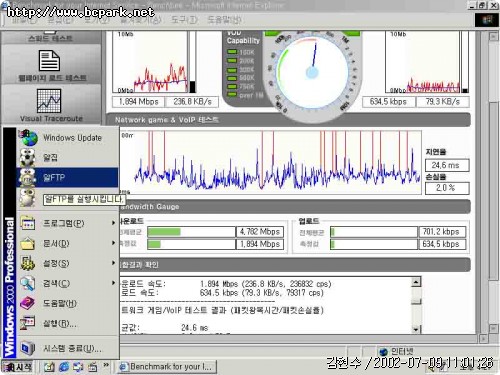The height and width of the screenshot is (375, 500).
Task: Expand hidden quick launch icons chevron
Action: 106,365
